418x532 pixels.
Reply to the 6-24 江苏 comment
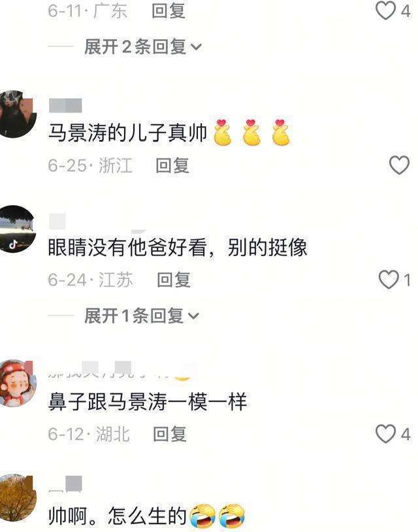(x=174, y=280)
